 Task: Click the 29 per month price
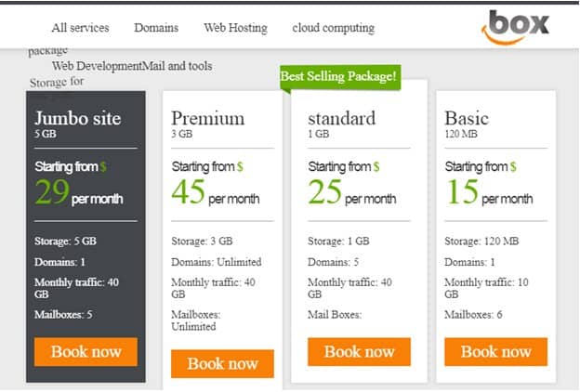79,192
